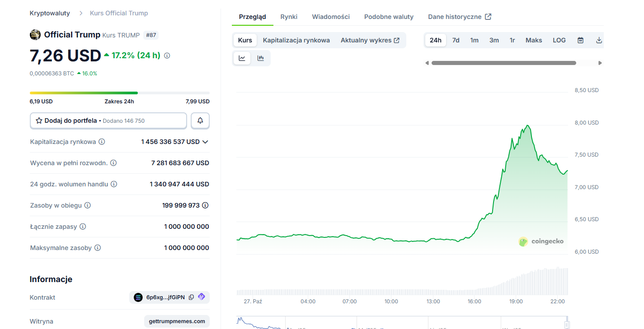This screenshot has width=644, height=329.
Task: Open the gettrumpmemes.com website link
Action: click(x=177, y=321)
